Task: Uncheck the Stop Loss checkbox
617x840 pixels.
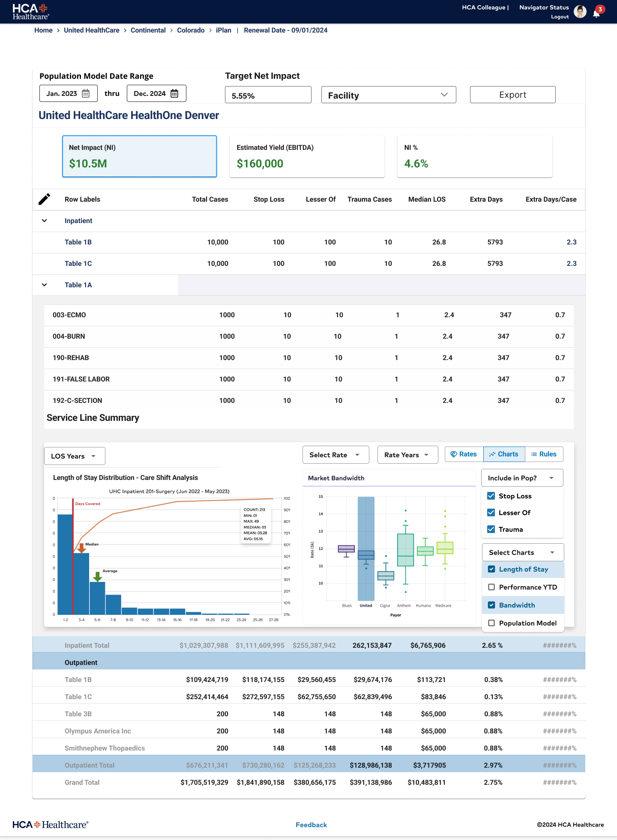Action: click(491, 496)
